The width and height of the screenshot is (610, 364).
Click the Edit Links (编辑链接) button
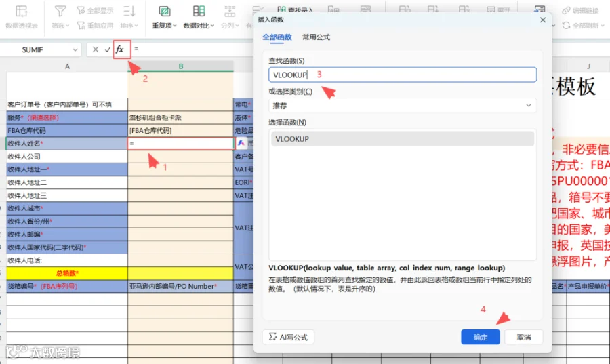(x=580, y=10)
